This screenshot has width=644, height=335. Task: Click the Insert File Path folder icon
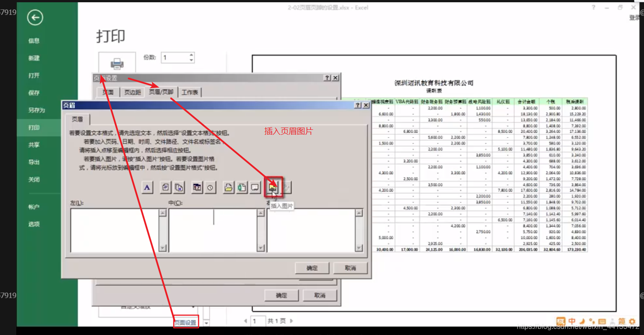point(229,188)
